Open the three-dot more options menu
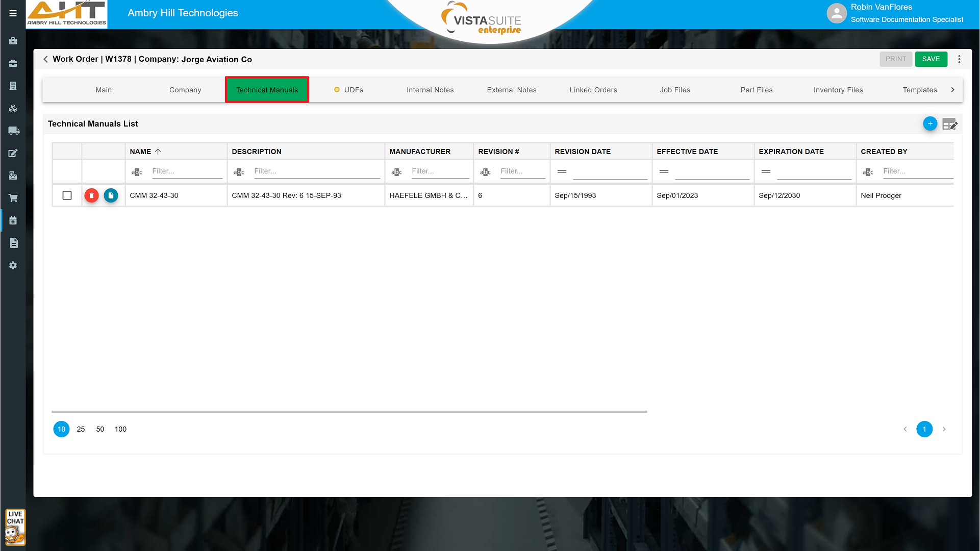This screenshot has height=551, width=980. [959, 59]
